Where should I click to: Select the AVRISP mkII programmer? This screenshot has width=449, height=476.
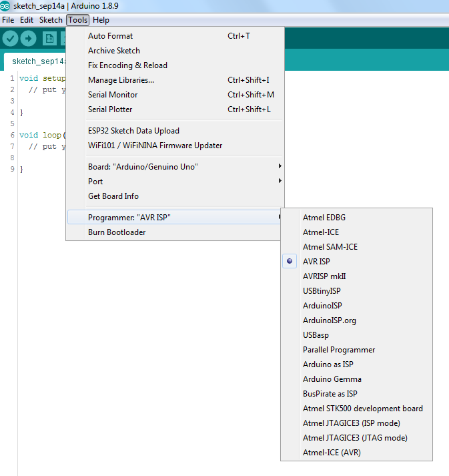pyautogui.click(x=356, y=276)
